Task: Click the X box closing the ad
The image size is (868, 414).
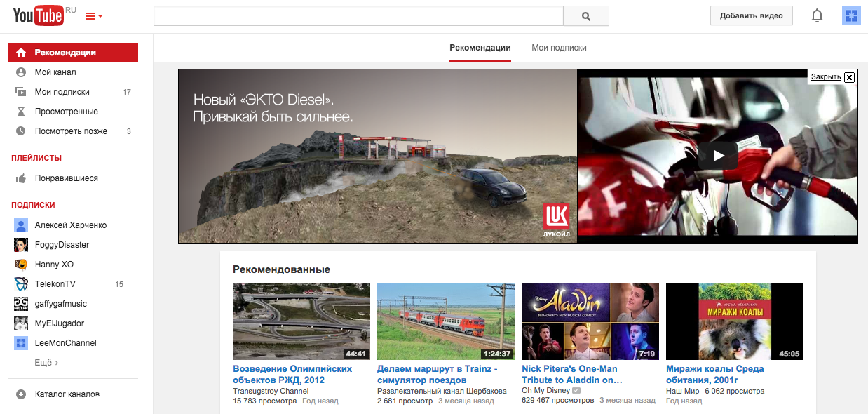Action: pyautogui.click(x=850, y=77)
